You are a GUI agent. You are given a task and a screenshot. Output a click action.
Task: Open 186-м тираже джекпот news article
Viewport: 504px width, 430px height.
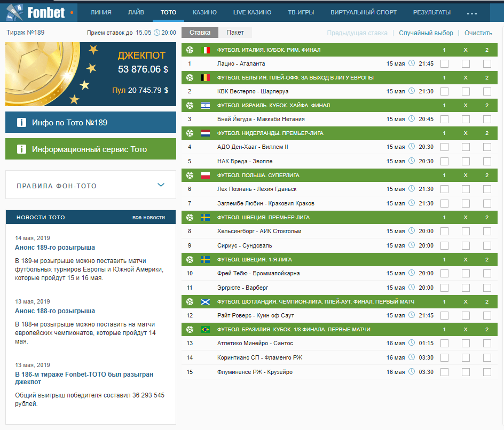click(x=84, y=378)
